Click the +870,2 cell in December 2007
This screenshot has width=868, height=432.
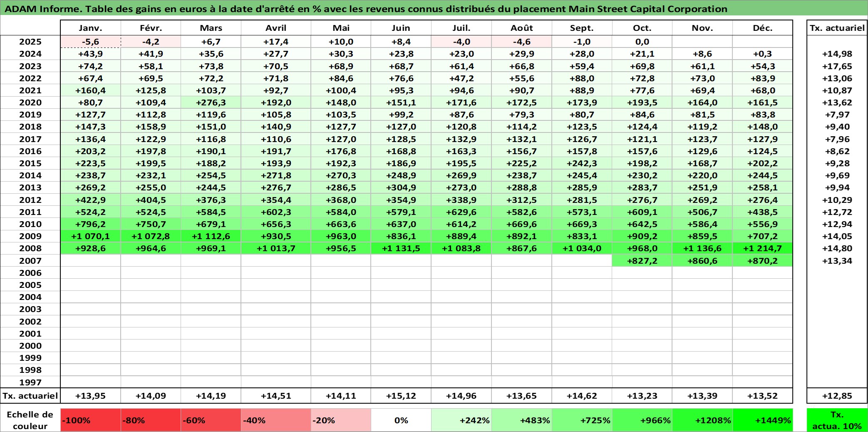[x=762, y=261]
